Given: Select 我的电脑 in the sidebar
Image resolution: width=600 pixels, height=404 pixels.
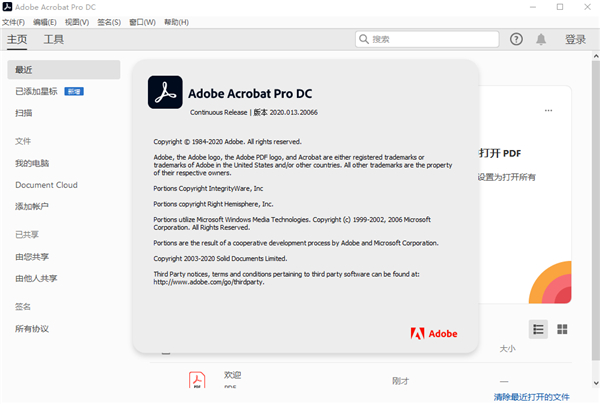Looking at the screenshot, I should coord(32,163).
